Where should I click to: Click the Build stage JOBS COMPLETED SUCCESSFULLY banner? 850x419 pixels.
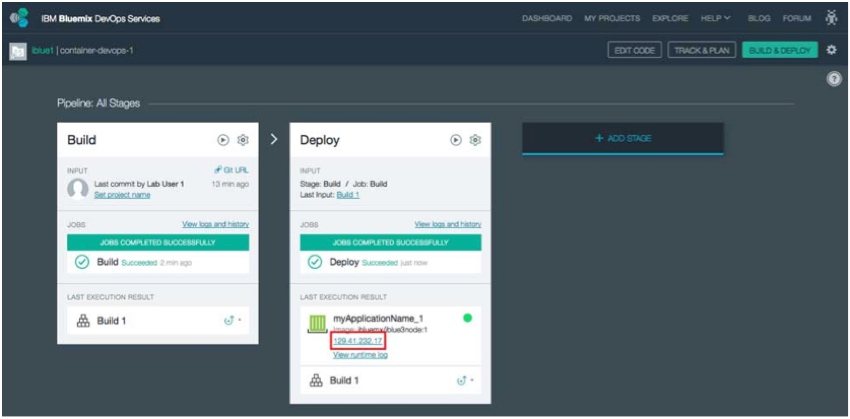pyautogui.click(x=158, y=242)
